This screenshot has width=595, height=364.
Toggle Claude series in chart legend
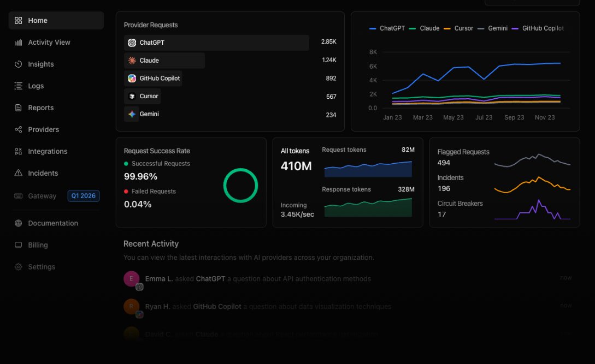pos(424,28)
